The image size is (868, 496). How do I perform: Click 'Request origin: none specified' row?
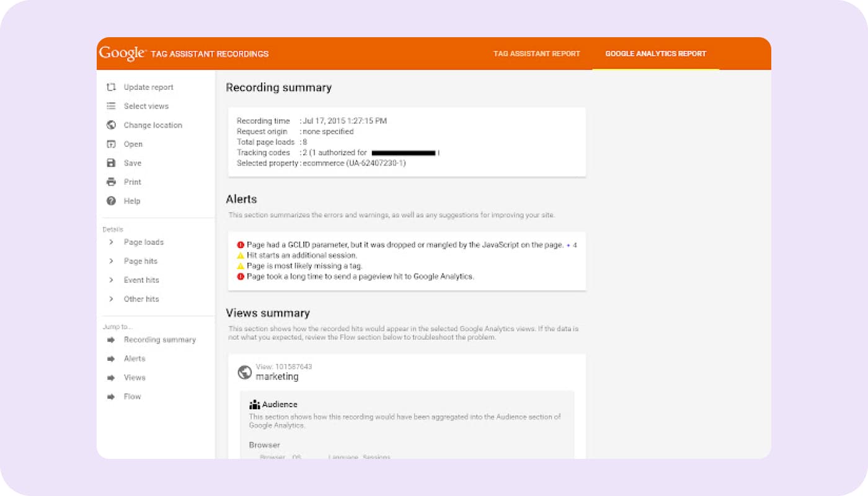(x=295, y=131)
